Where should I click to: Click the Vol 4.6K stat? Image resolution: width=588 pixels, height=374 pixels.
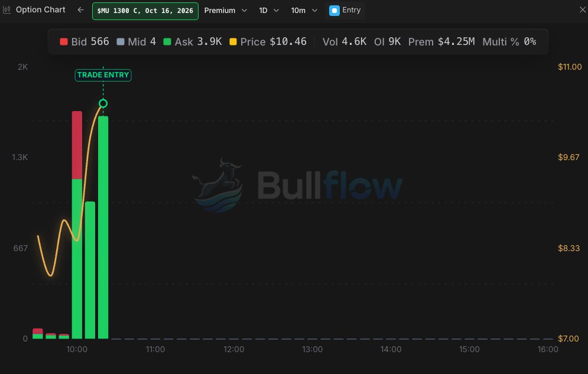(x=345, y=41)
